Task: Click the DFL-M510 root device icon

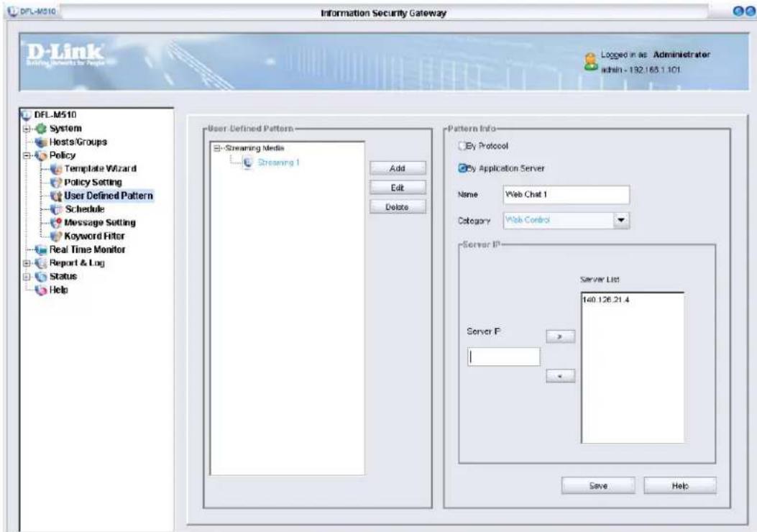Action: pyautogui.click(x=26, y=115)
